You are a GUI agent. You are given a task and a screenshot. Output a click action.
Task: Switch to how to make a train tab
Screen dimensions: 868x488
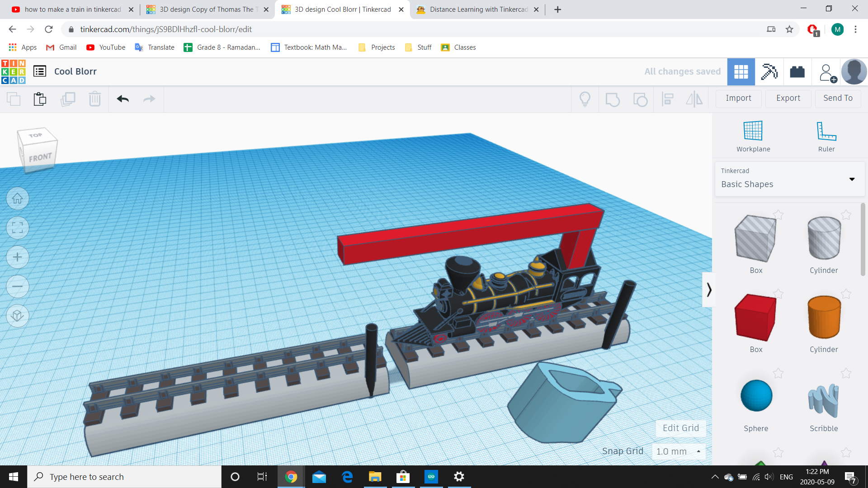tap(72, 9)
